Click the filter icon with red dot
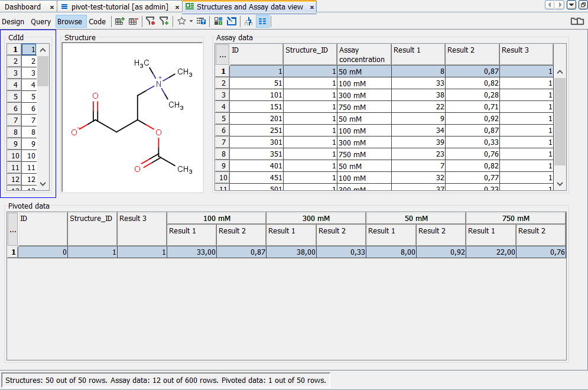The width and height of the screenshot is (588, 390). [x=150, y=21]
